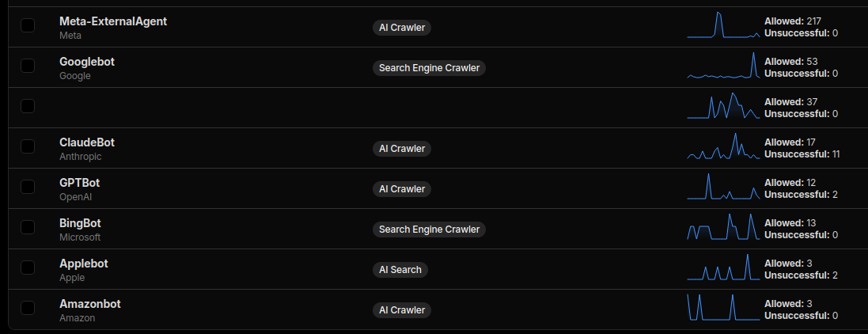
Task: Click the AI Crawler tag on Amazonbot
Action: point(402,310)
